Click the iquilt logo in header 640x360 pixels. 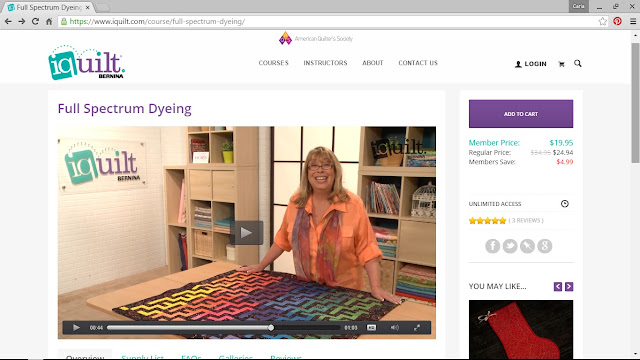click(x=87, y=62)
